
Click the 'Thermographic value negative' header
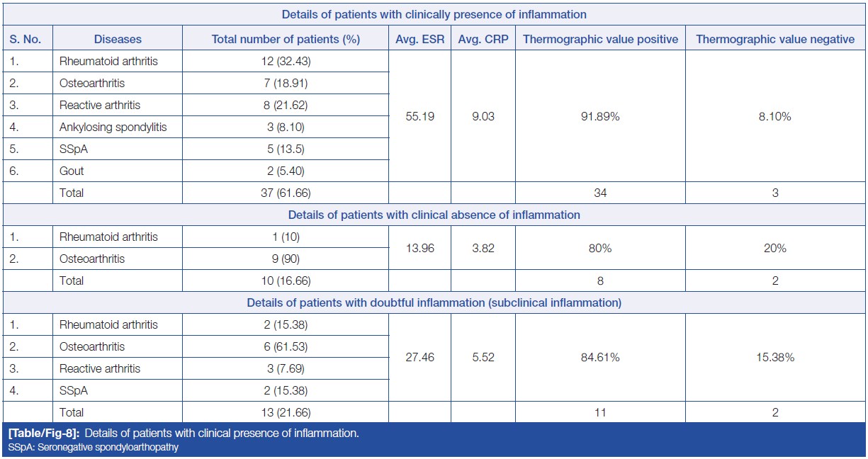click(775, 40)
